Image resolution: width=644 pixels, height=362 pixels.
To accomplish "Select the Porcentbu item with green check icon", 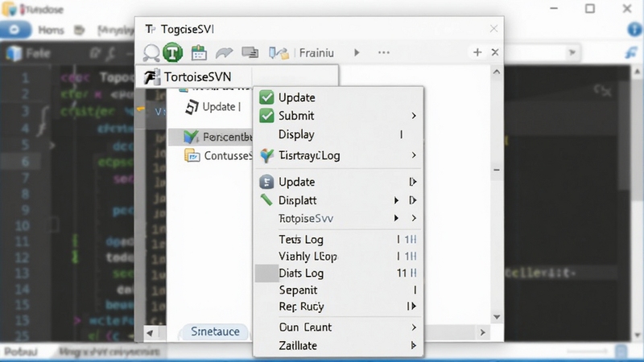I will (210, 137).
